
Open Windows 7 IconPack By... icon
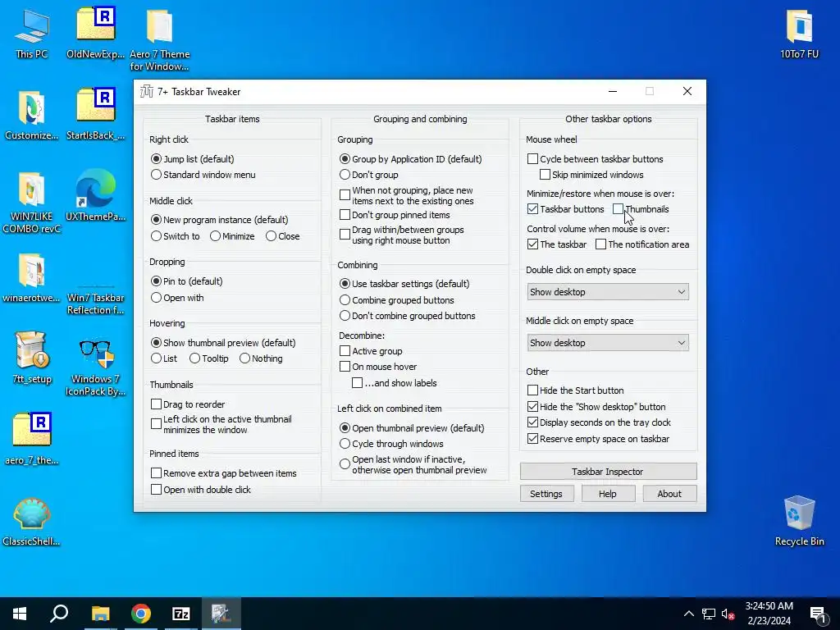pos(95,367)
